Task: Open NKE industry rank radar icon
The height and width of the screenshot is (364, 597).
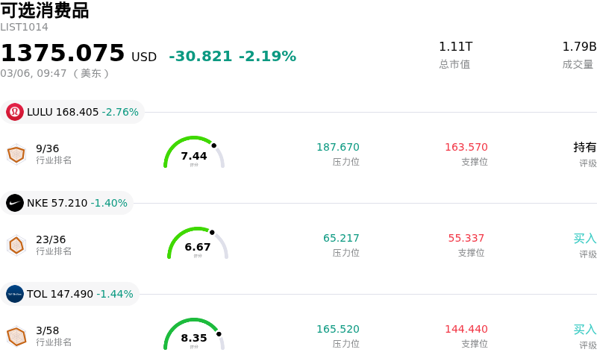Action: [x=16, y=245]
